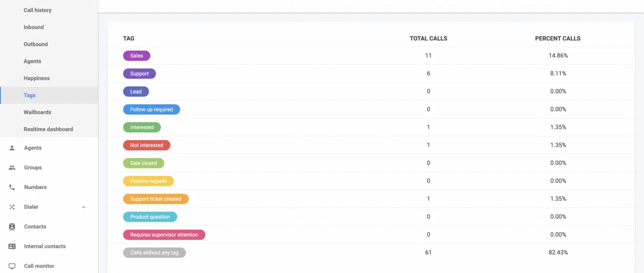Image resolution: width=644 pixels, height=273 pixels.
Task: Sort by the TOTAL CALLS column header
Action: (428, 39)
